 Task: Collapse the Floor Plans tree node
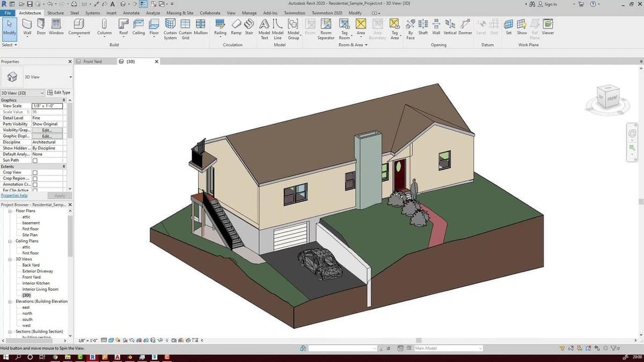click(x=10, y=211)
